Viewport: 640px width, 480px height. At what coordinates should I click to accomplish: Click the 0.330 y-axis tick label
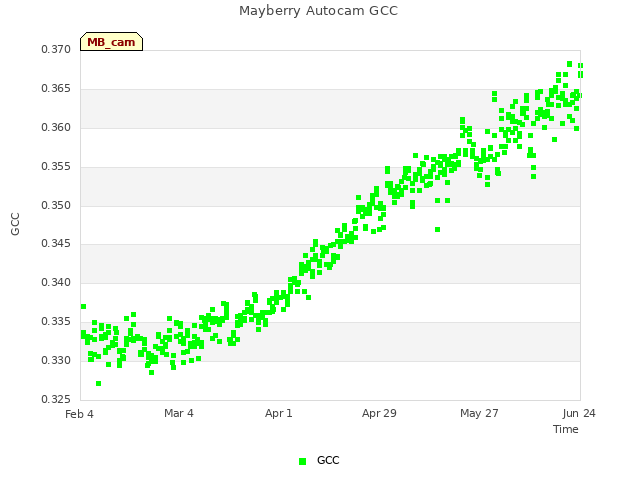point(56,360)
